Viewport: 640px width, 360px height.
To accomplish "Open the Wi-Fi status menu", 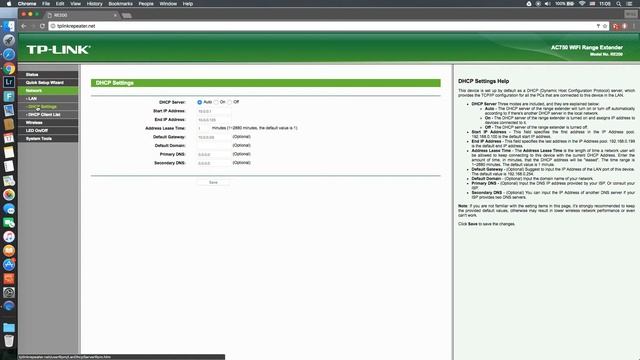I will 582,4.
